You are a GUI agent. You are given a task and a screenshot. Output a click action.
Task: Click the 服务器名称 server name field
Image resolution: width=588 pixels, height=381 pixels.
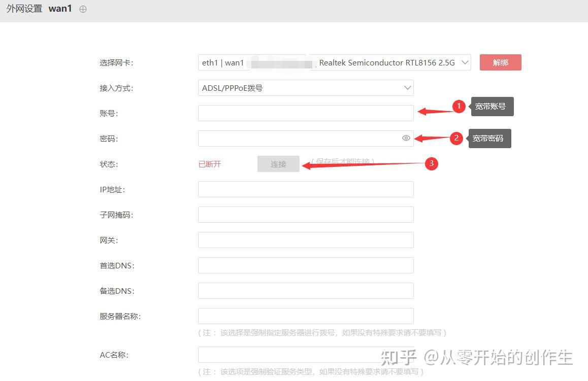pyautogui.click(x=305, y=316)
